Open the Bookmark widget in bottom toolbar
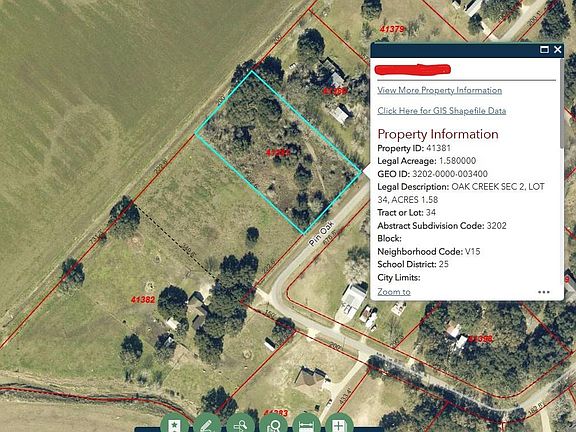The height and width of the screenshot is (432, 576). click(x=175, y=423)
